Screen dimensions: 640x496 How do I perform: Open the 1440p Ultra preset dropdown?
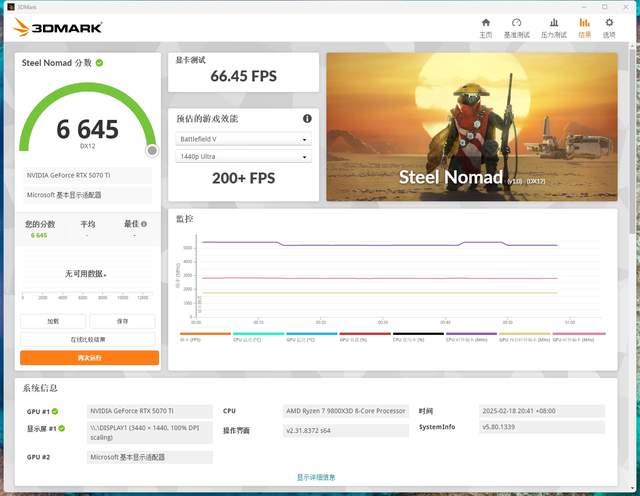pos(244,156)
